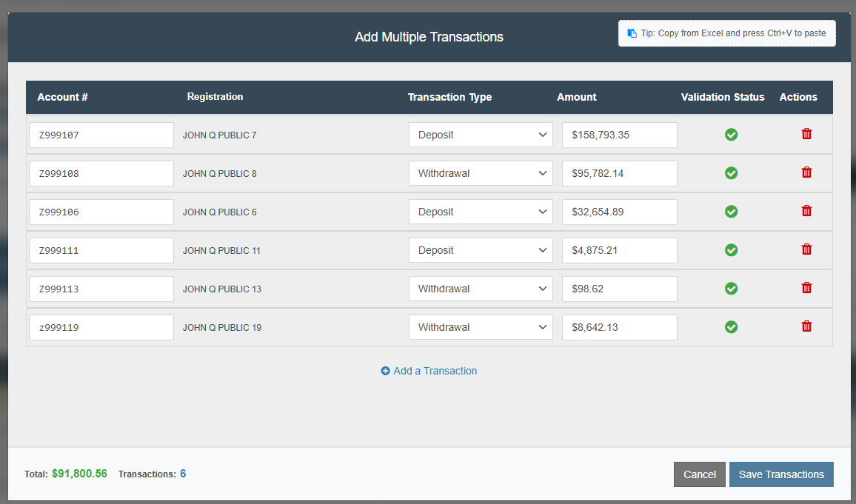
Task: Click amount field showing $32,654.89
Action: tap(620, 212)
